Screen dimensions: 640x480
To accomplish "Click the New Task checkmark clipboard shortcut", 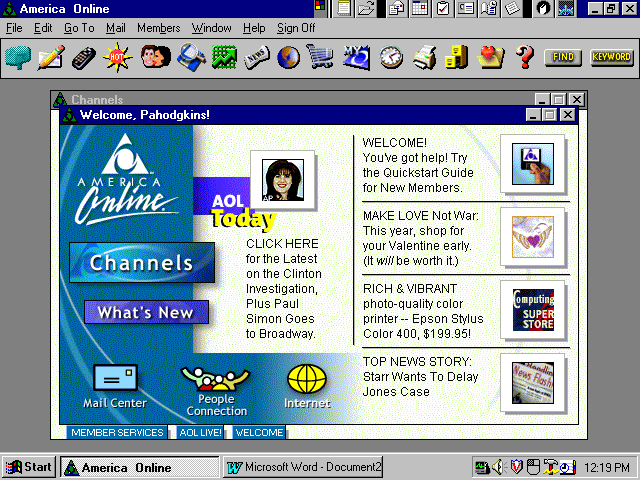I will tap(442, 8).
